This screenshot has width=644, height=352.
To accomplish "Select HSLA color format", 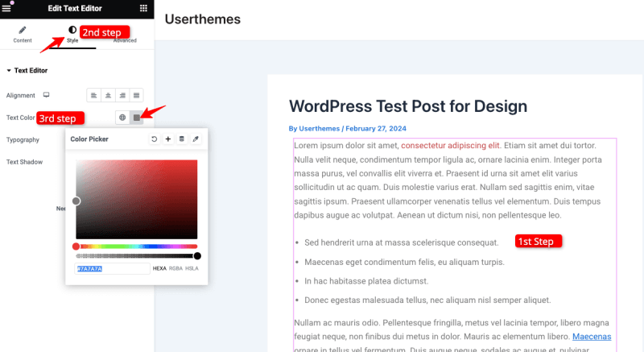I will pos(192,268).
